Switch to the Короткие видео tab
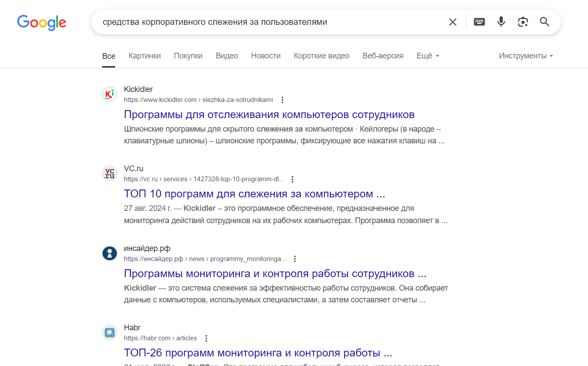The width and height of the screenshot is (588, 366). (x=321, y=56)
